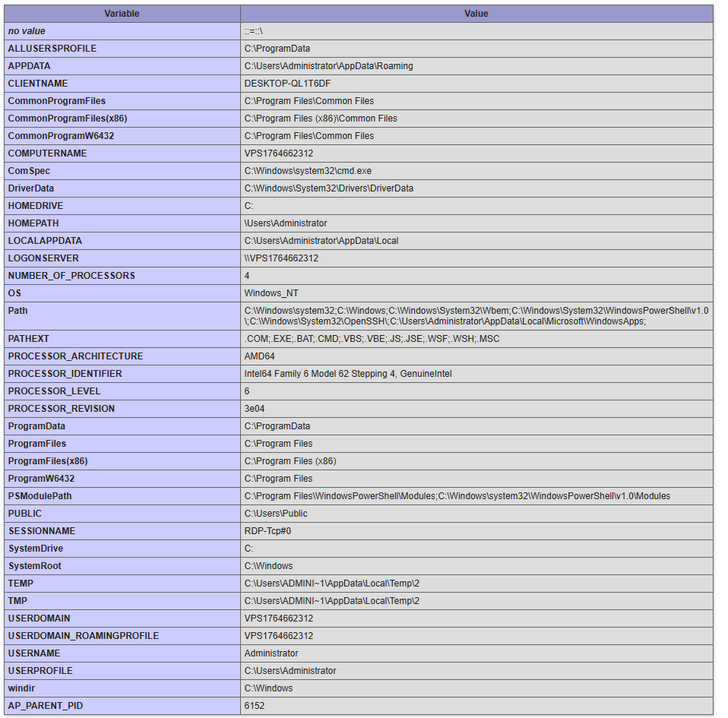Select the APPDATA variable name cell
The width and height of the screenshot is (728, 718).
[x=30, y=66]
